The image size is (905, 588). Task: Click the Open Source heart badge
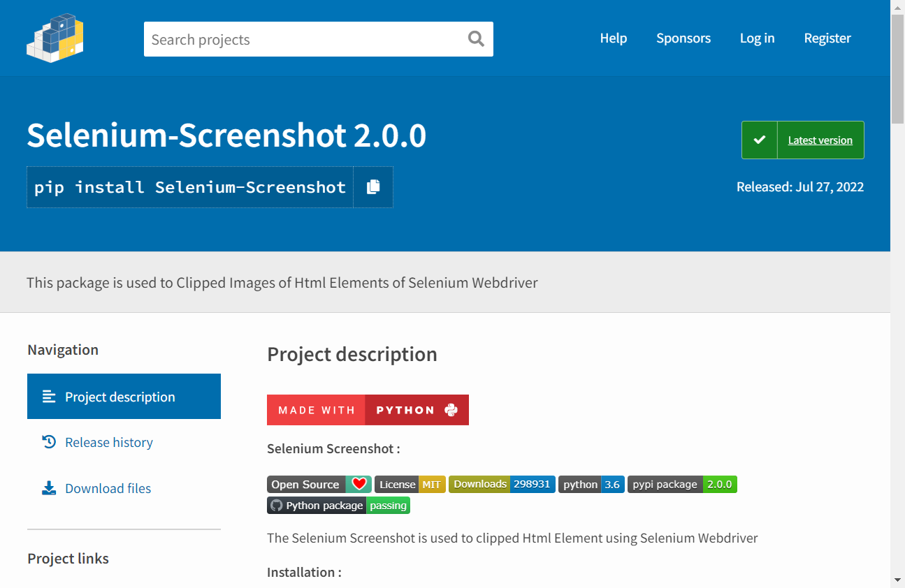319,485
